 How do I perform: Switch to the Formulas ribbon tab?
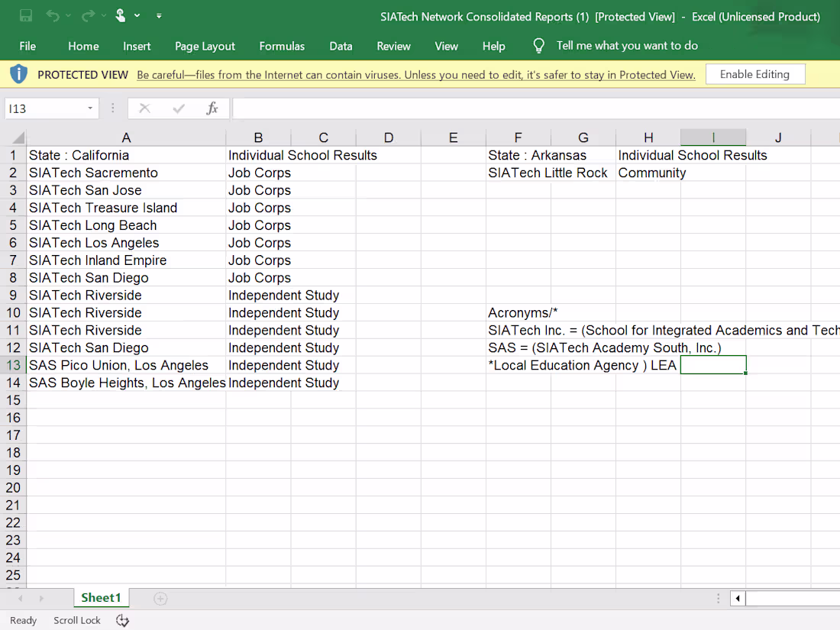282,46
